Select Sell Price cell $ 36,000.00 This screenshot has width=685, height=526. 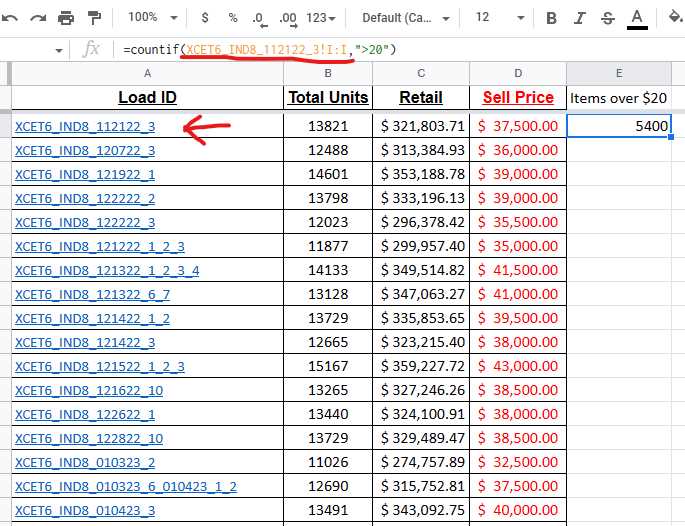pos(518,150)
